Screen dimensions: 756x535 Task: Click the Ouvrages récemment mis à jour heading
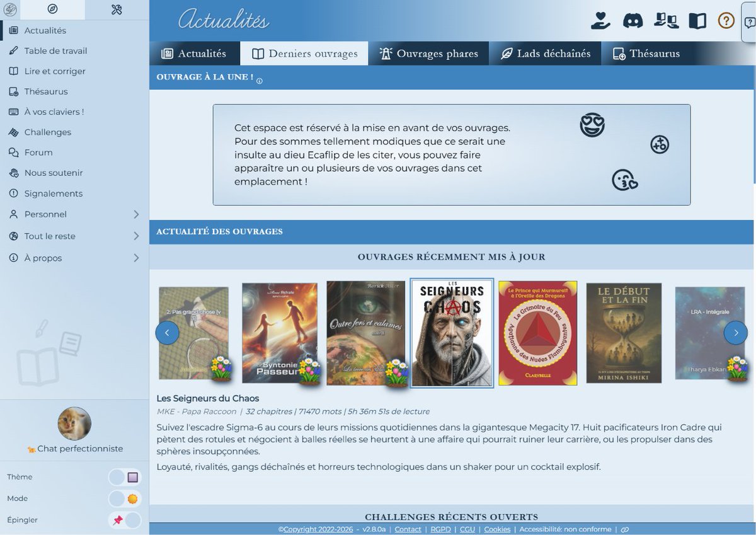pos(452,257)
